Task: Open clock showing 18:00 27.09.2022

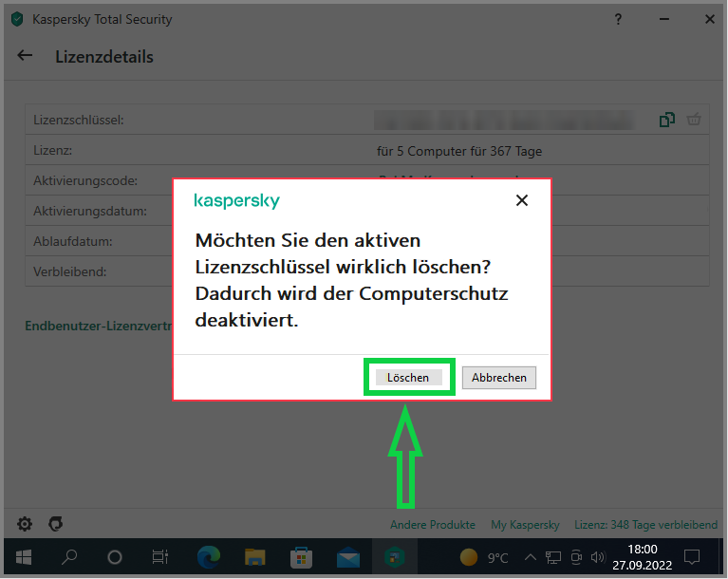Action: coord(643,557)
